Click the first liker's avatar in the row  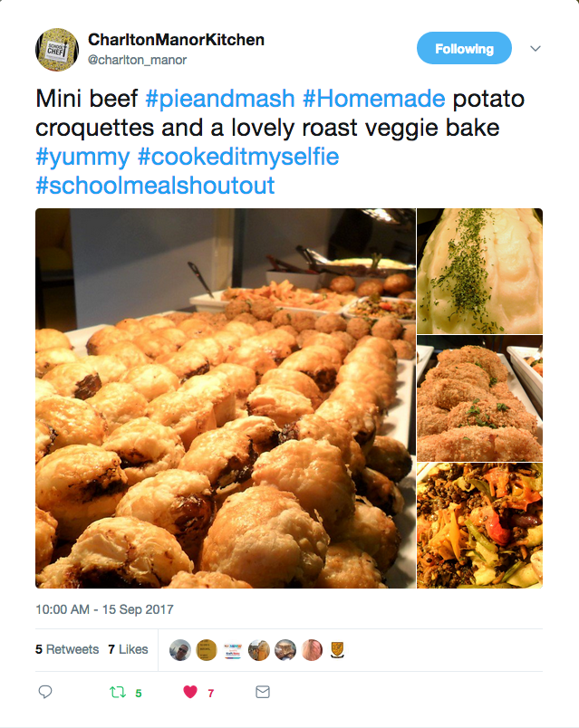tap(180, 649)
